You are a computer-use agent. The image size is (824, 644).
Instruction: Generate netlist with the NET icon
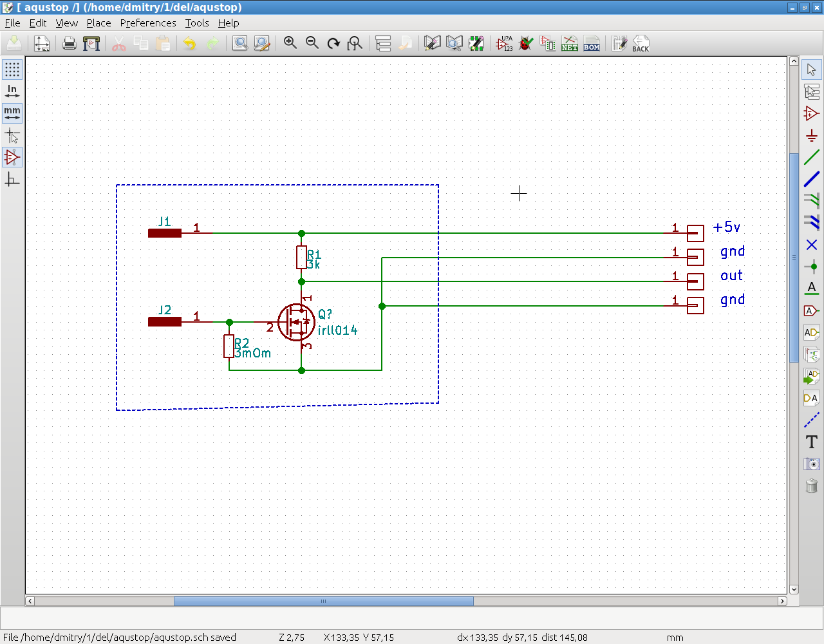[570, 44]
